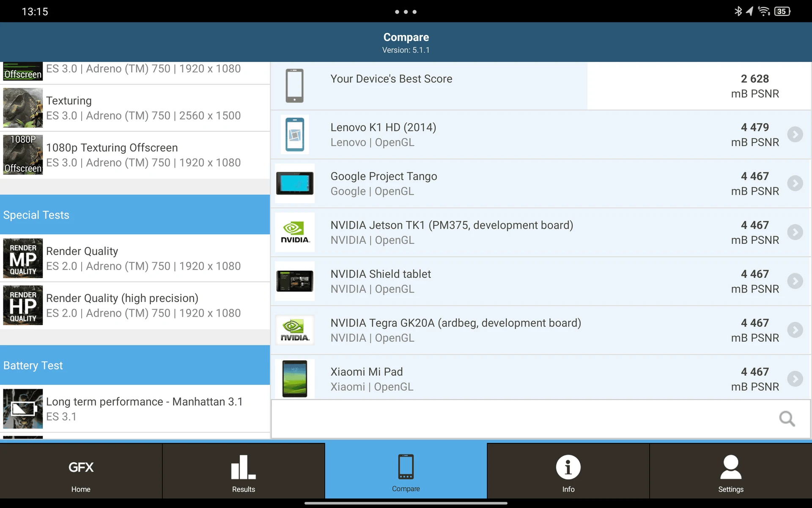Image resolution: width=812 pixels, height=508 pixels.
Task: Click the battery test Manhattan icon
Action: pos(23,409)
